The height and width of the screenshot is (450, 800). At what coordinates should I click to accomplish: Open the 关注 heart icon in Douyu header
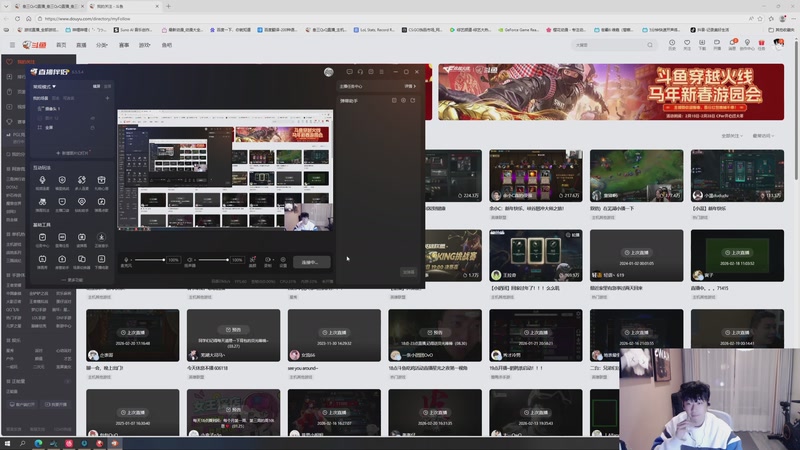[687, 44]
